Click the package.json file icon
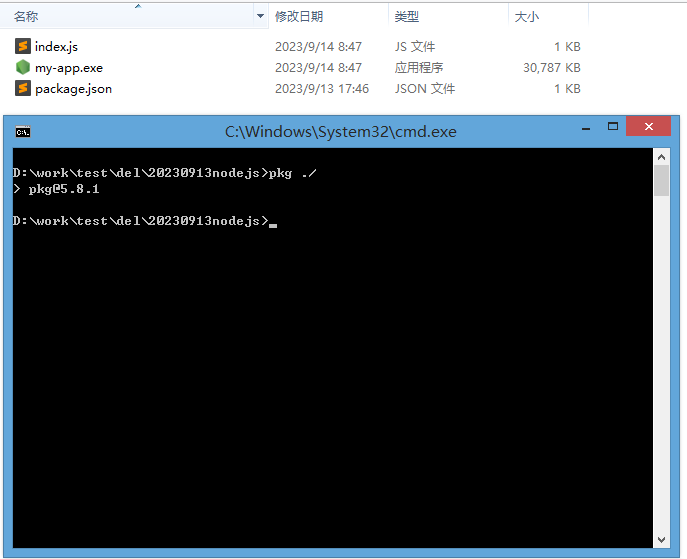Viewport: 687px width, 559px height. pos(23,88)
